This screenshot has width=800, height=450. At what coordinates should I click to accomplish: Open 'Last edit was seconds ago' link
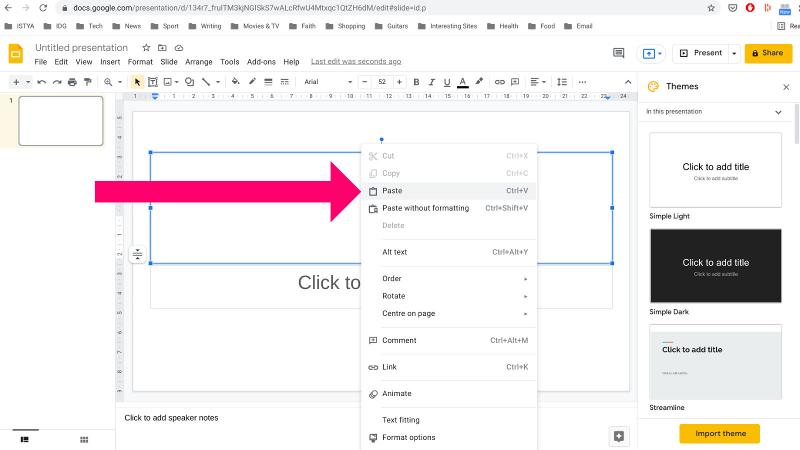pyautogui.click(x=356, y=61)
